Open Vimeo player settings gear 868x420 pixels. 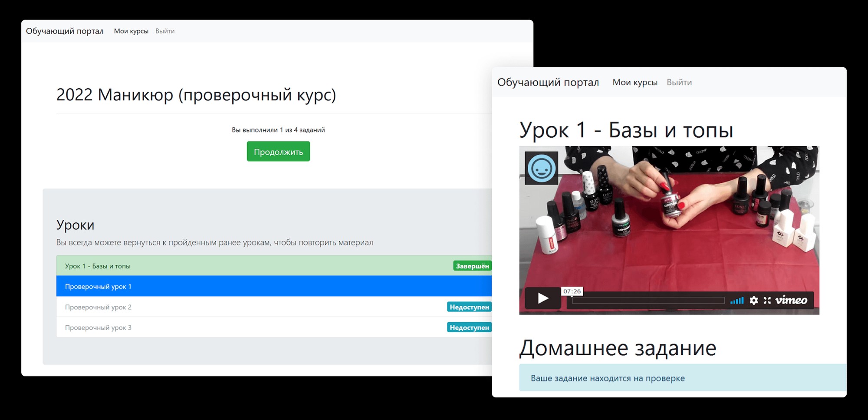(754, 300)
